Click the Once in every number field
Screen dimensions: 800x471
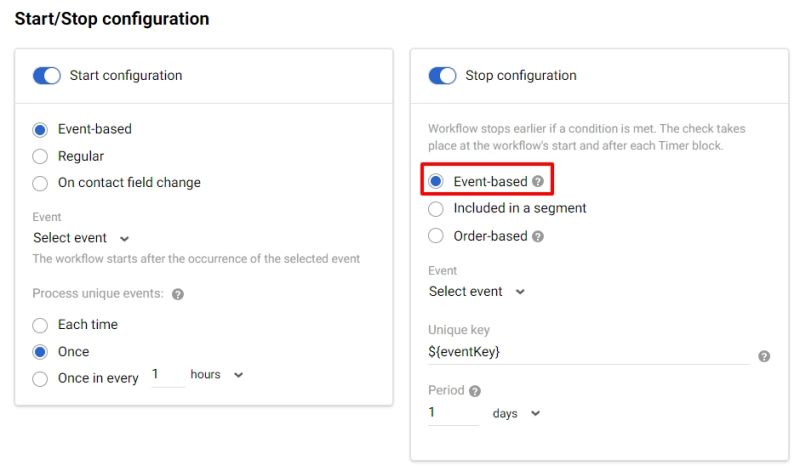click(x=168, y=375)
